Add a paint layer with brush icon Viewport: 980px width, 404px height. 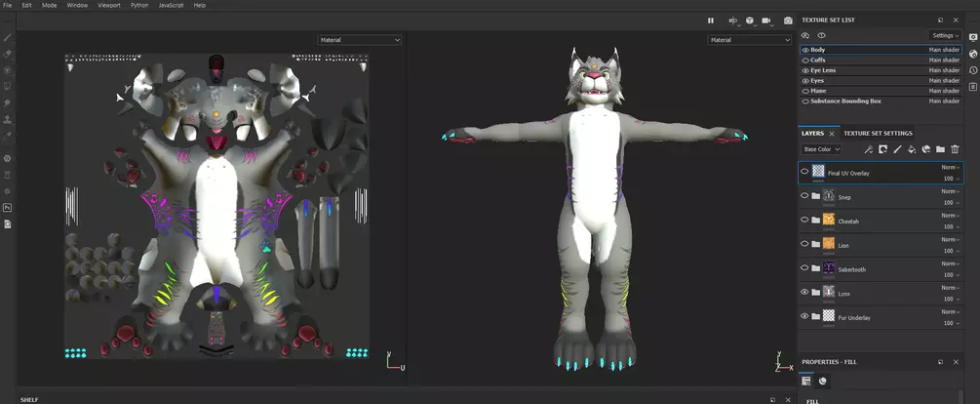click(x=897, y=149)
